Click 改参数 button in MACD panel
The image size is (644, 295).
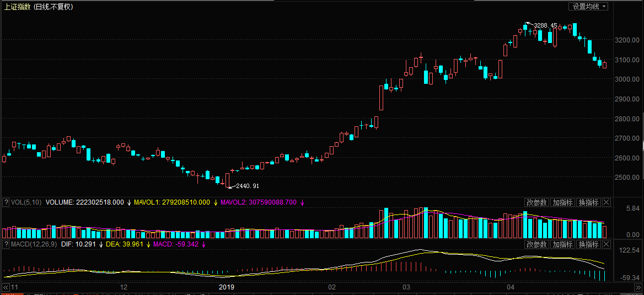click(536, 244)
